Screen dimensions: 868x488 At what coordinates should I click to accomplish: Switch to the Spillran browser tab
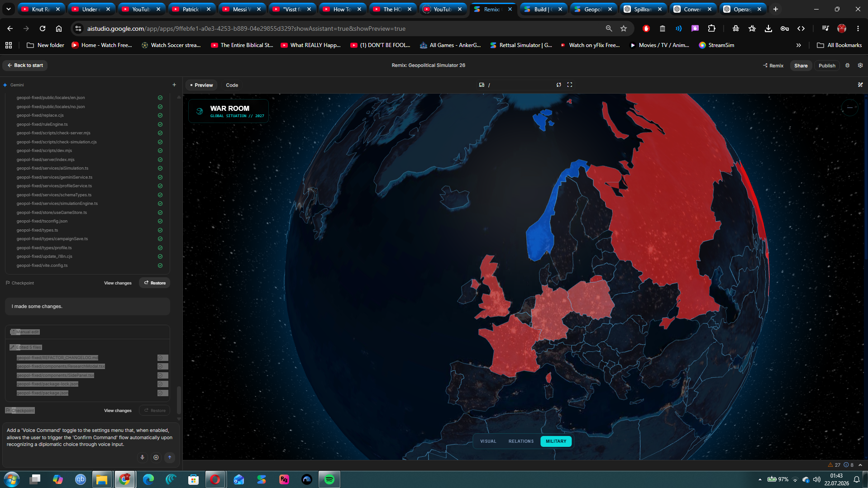click(x=643, y=9)
